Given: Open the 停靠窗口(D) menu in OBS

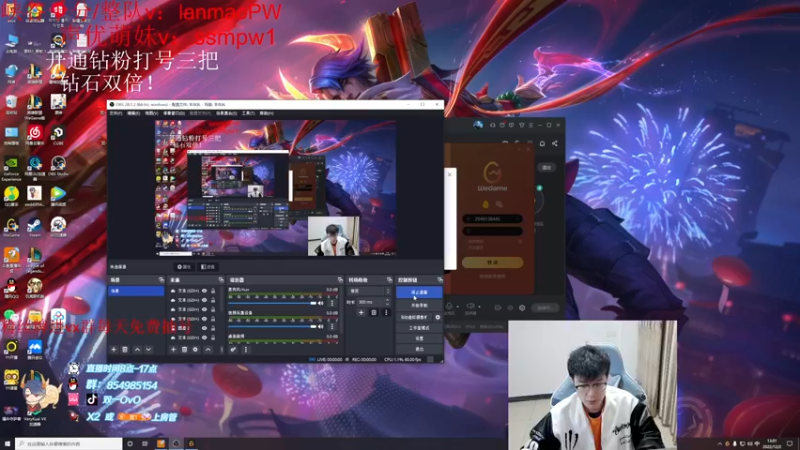Looking at the screenshot, I should click(x=174, y=113).
